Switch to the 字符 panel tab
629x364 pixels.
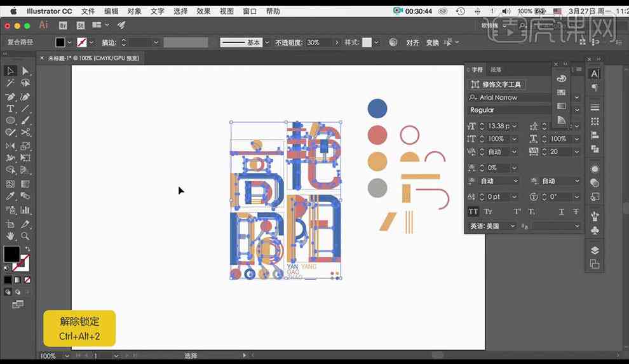[477, 69]
